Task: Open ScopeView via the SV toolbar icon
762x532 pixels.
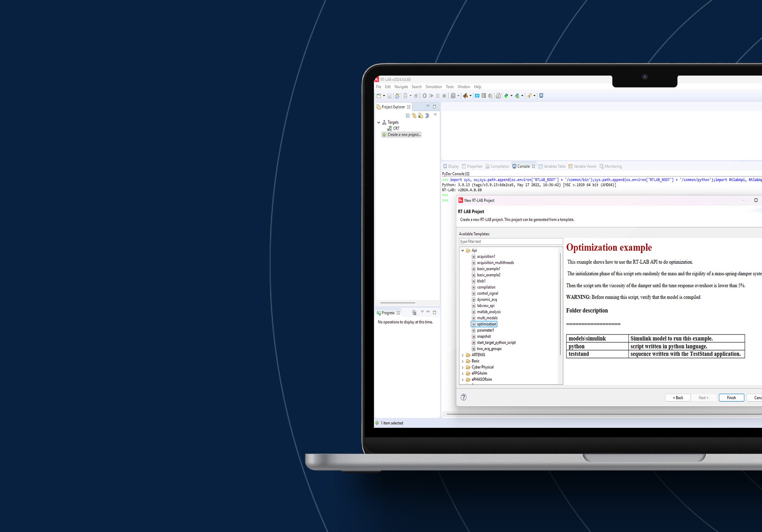Action: (477, 95)
